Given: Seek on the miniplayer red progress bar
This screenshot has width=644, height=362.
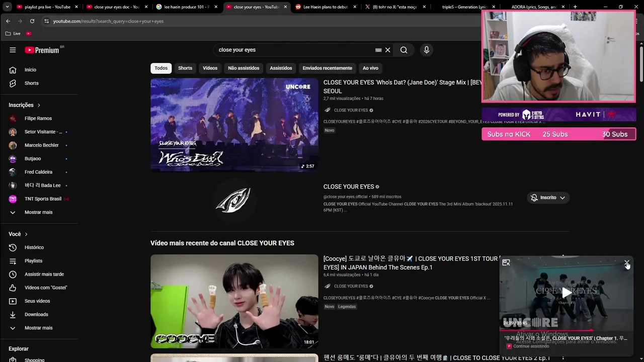Looking at the screenshot, I should [x=567, y=330].
